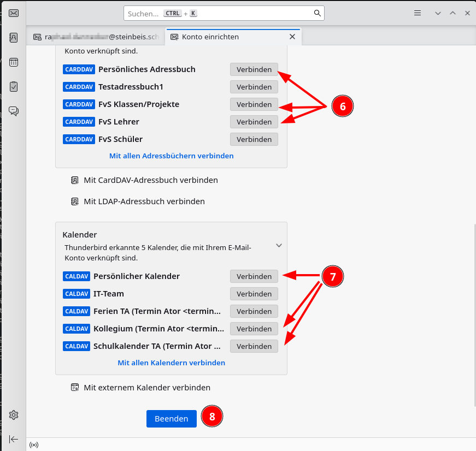Screen dimensions: 476x451
Task: Click Mit allen Kalendern verbinden link
Action: coord(171,363)
